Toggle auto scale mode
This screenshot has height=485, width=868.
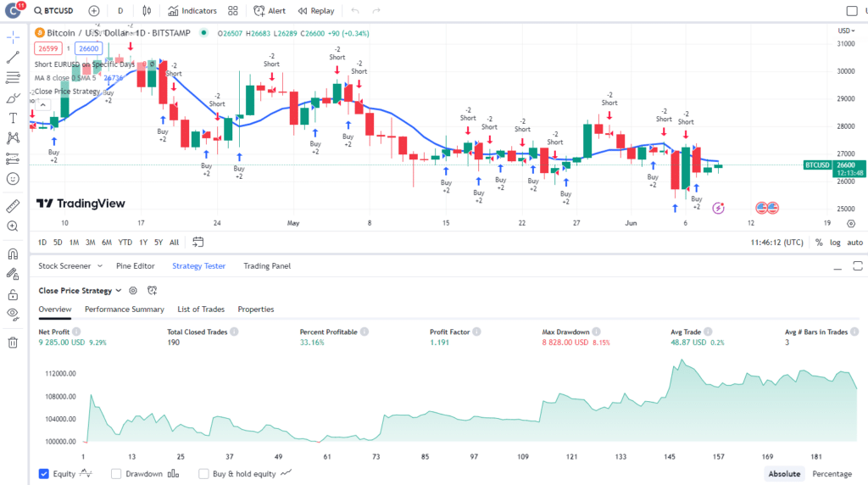click(854, 242)
